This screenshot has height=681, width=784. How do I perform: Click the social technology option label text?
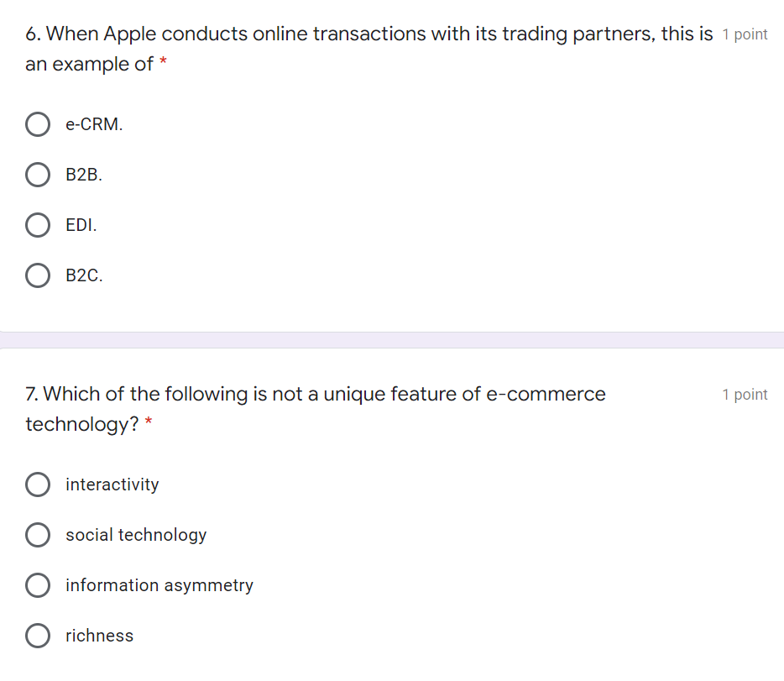[136, 535]
